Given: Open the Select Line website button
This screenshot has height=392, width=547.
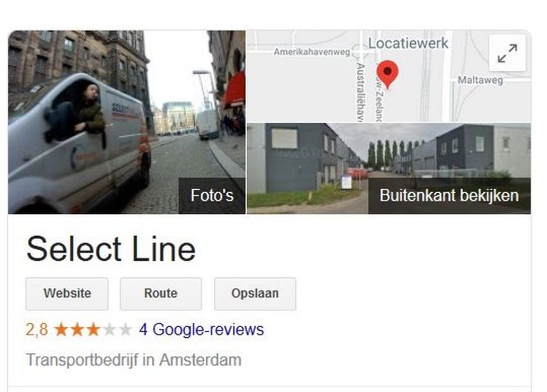Looking at the screenshot, I should [67, 294].
